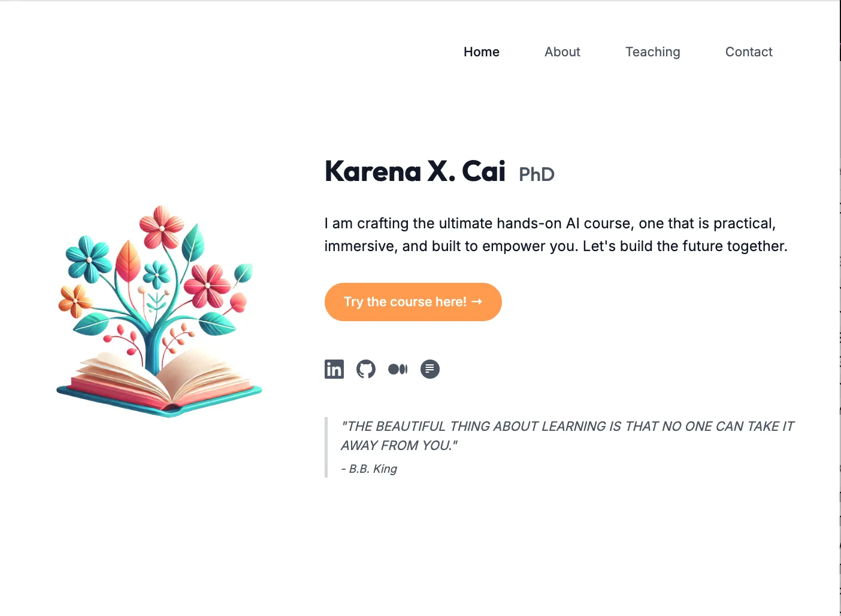Viewport: 841px width, 616px height.
Task: Click the gray vertical bar beside the quote
Action: 326,447
